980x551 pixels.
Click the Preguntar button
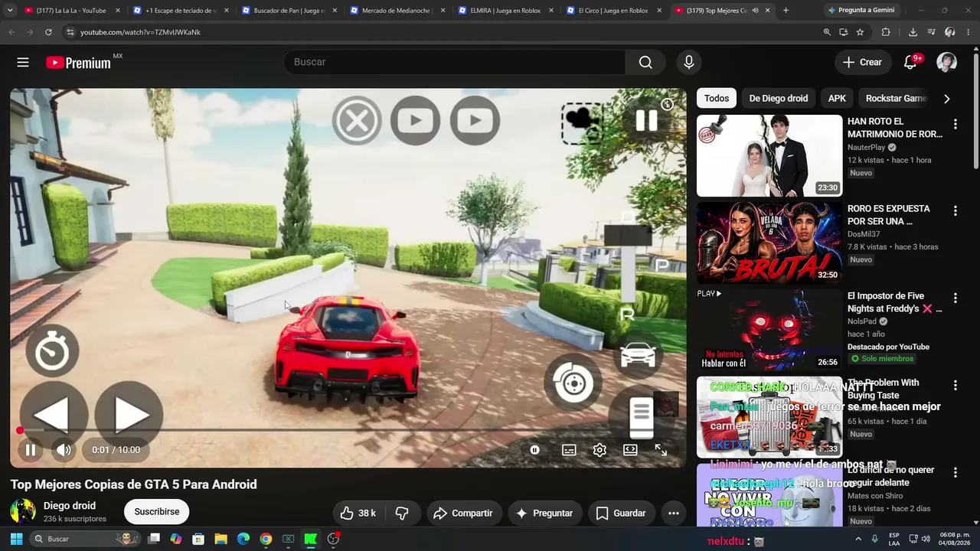pyautogui.click(x=544, y=513)
